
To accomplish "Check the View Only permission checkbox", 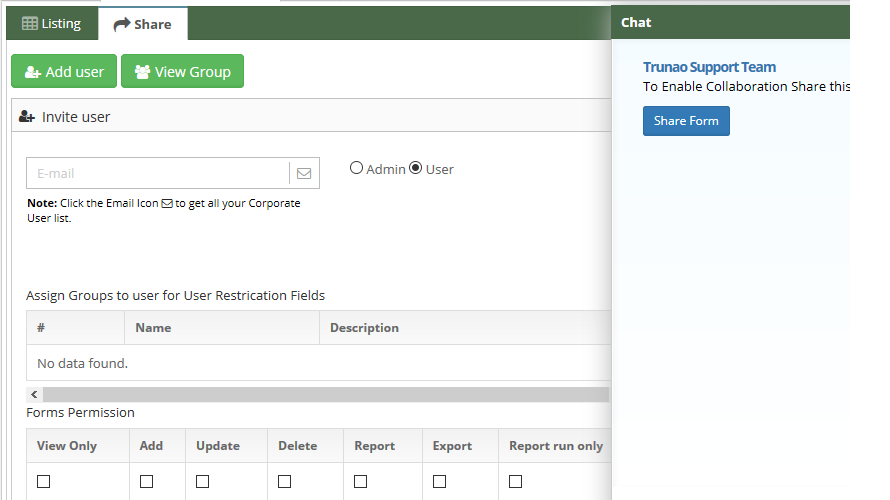I will coord(44,481).
